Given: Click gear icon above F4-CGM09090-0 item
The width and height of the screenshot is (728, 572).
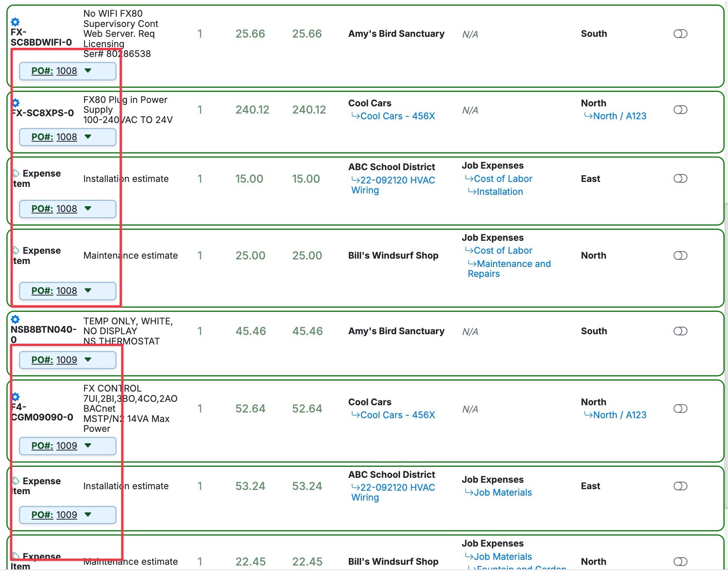Looking at the screenshot, I should (x=16, y=397).
